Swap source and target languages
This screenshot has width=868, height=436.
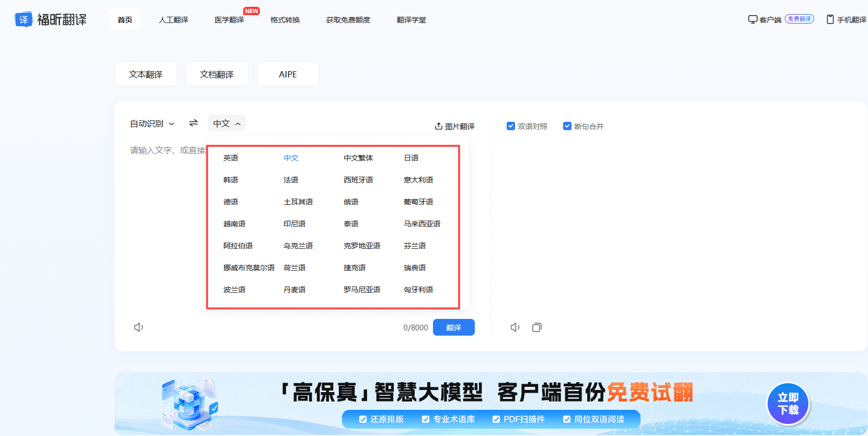(193, 123)
